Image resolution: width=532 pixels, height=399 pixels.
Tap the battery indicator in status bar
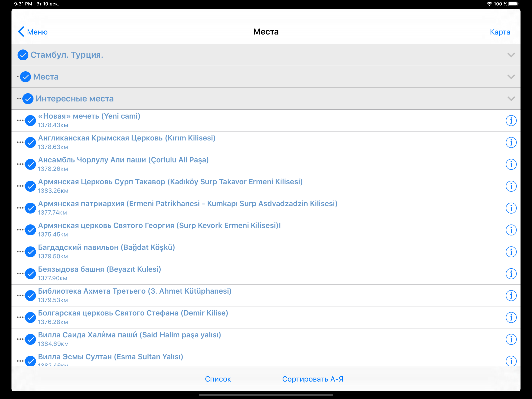pyautogui.click(x=514, y=4)
